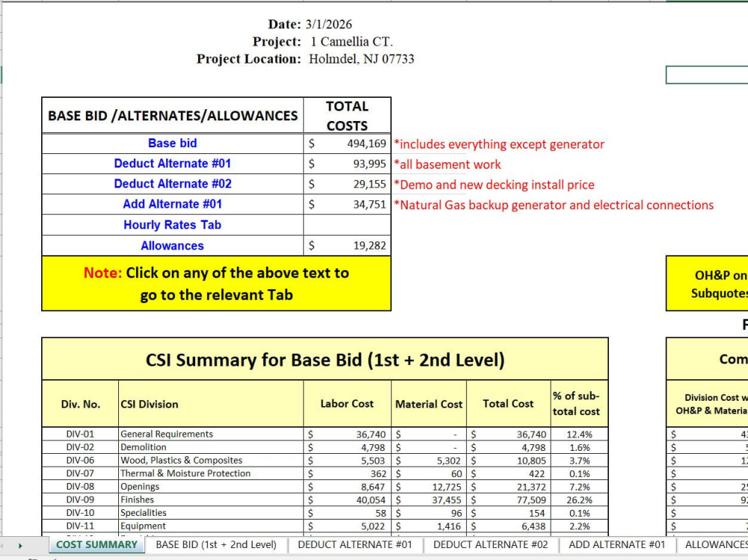Select the Openings division cell

point(211,487)
